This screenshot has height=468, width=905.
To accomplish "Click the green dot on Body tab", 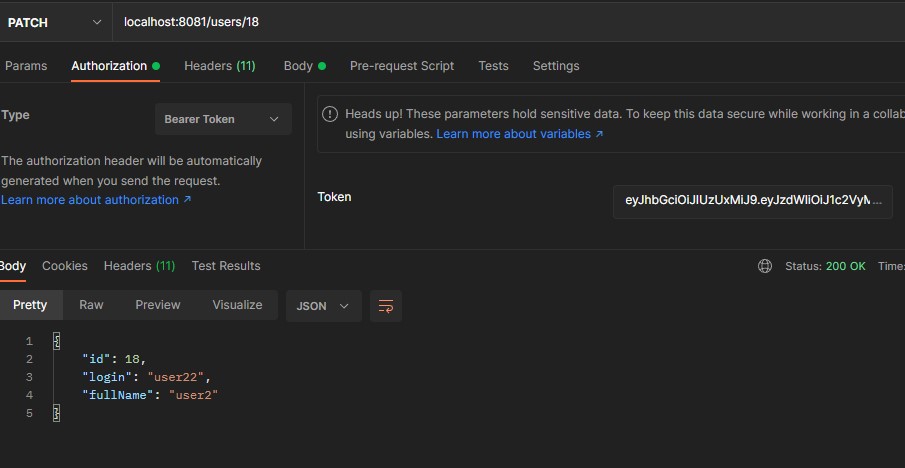I will [x=322, y=66].
